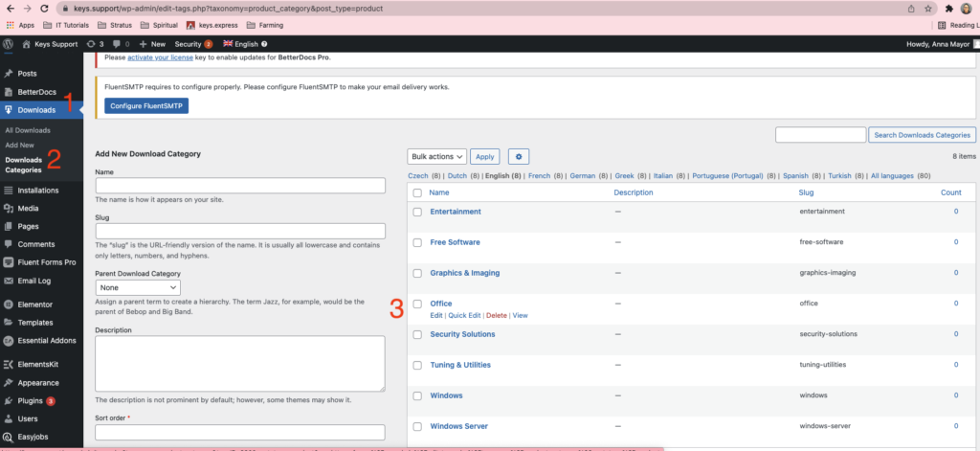Check the select-all box in table header

[x=417, y=192]
